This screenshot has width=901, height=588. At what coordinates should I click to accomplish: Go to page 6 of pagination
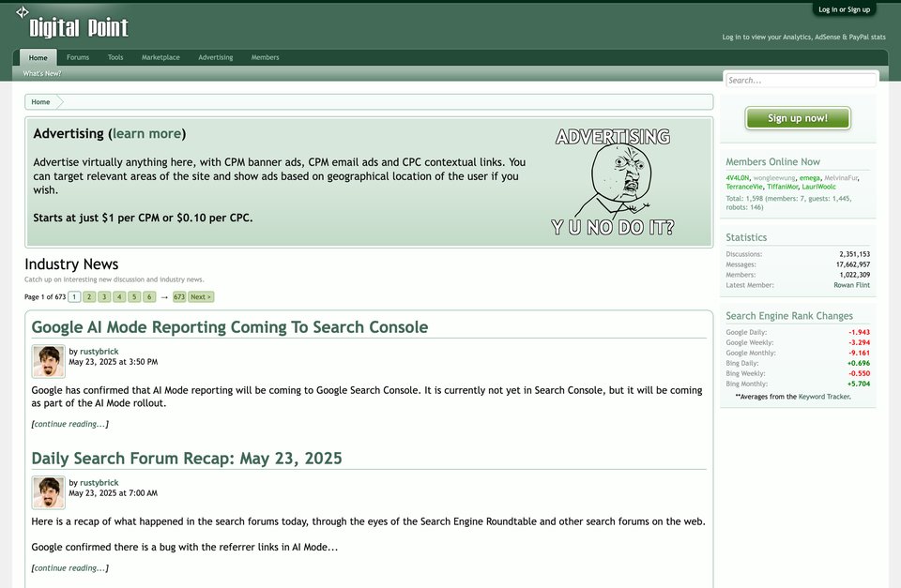(x=149, y=297)
